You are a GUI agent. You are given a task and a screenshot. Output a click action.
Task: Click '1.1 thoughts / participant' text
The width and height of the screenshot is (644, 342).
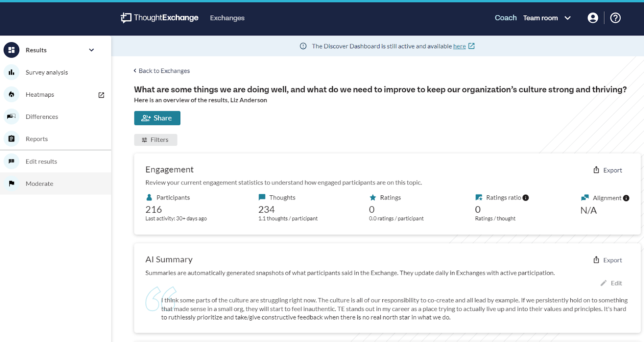(x=288, y=218)
